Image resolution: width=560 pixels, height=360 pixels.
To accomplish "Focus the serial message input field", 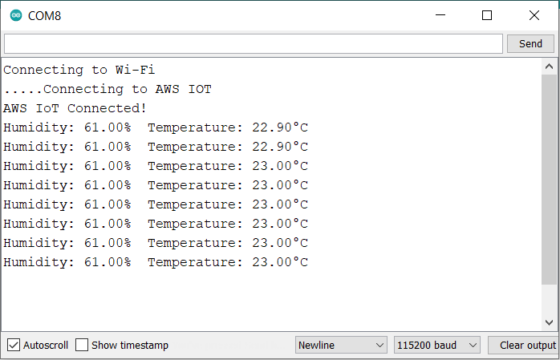I will (x=253, y=44).
